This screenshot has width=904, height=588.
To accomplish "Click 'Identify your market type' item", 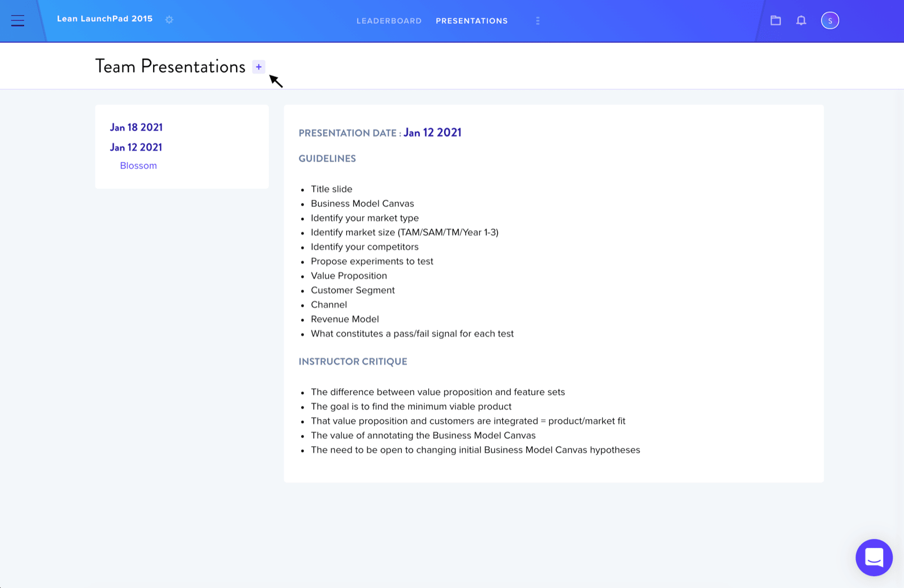I will click(365, 218).
